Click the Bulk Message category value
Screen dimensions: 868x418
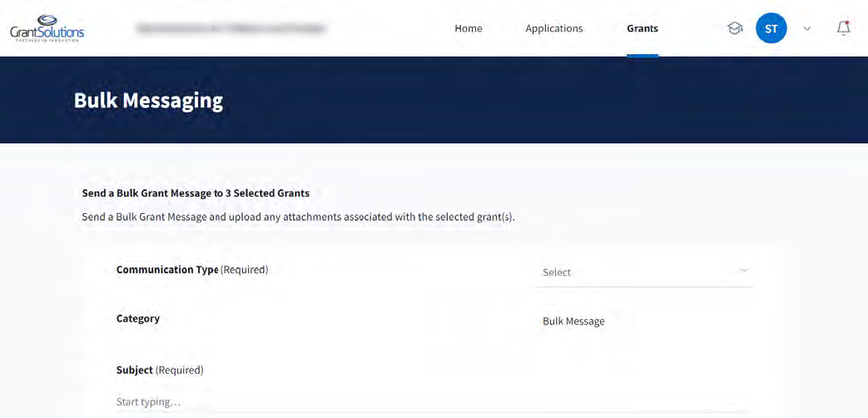573,321
